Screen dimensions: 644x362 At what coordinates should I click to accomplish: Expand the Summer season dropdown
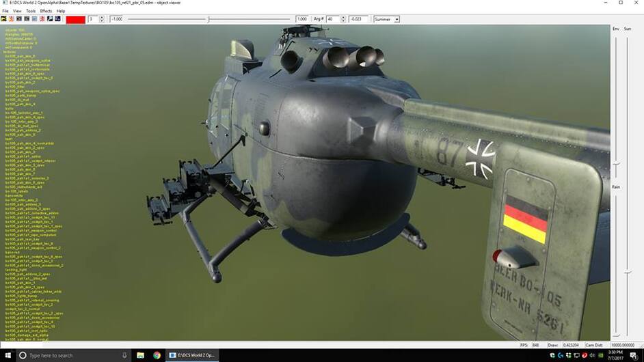[x=397, y=19]
